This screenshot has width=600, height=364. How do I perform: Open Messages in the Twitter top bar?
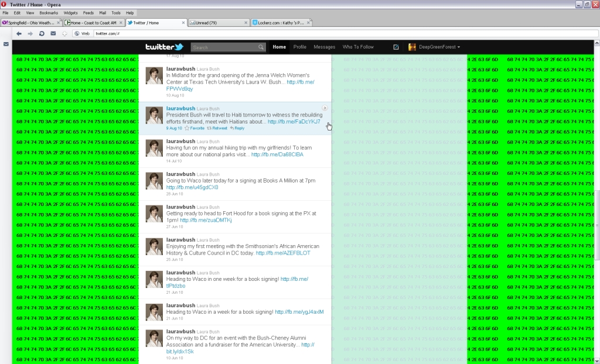coord(324,47)
